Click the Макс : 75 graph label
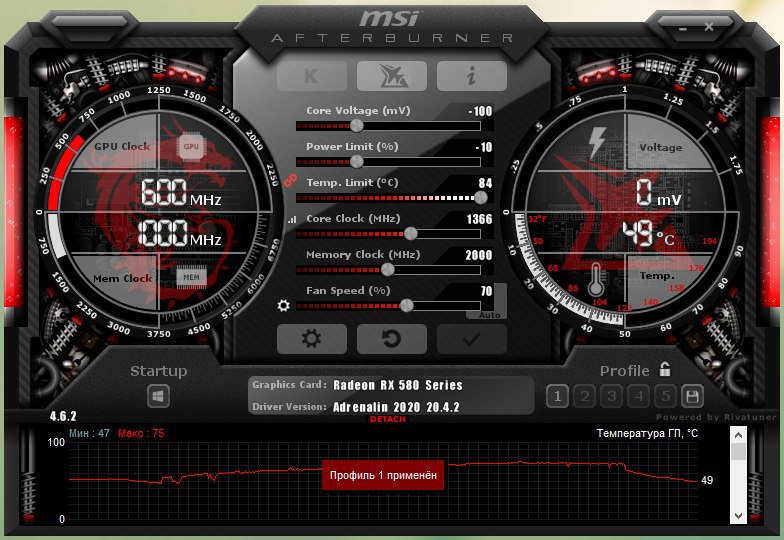 point(141,433)
